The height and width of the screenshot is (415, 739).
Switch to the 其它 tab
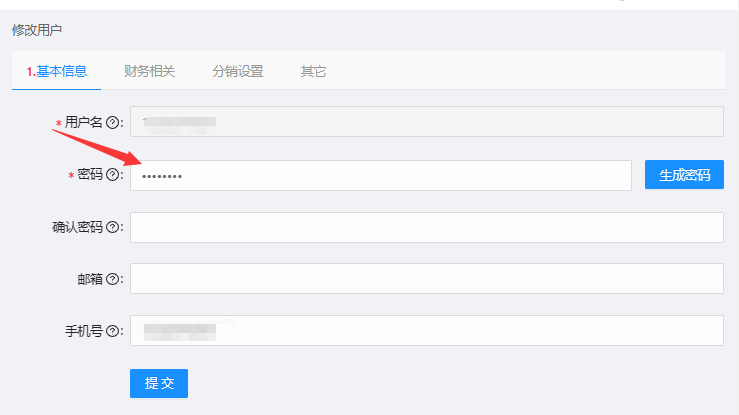pos(313,71)
